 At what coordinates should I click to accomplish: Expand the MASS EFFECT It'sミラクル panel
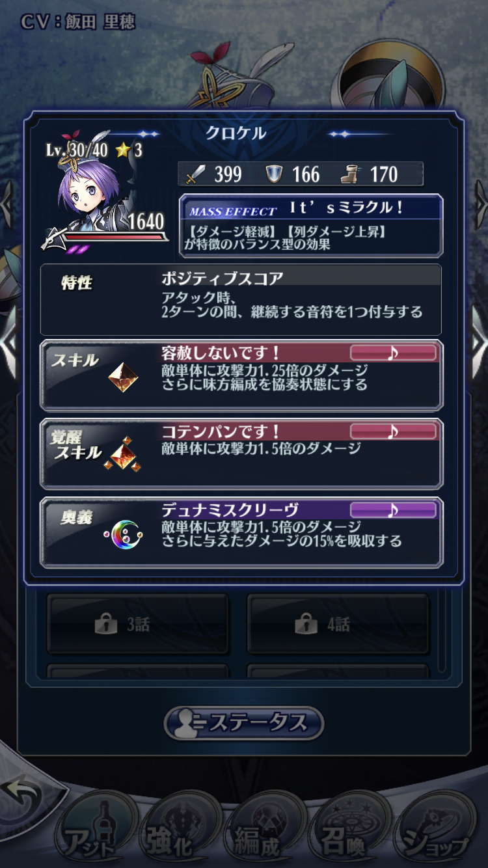tap(311, 225)
